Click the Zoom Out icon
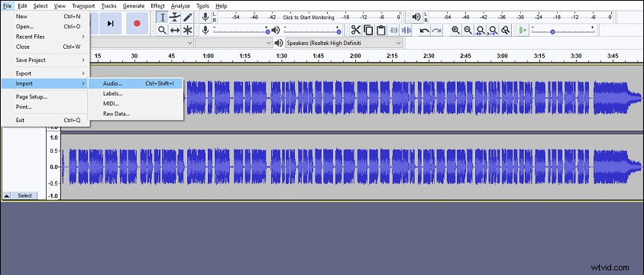Image resolution: width=644 pixels, height=275 pixels. [468, 30]
